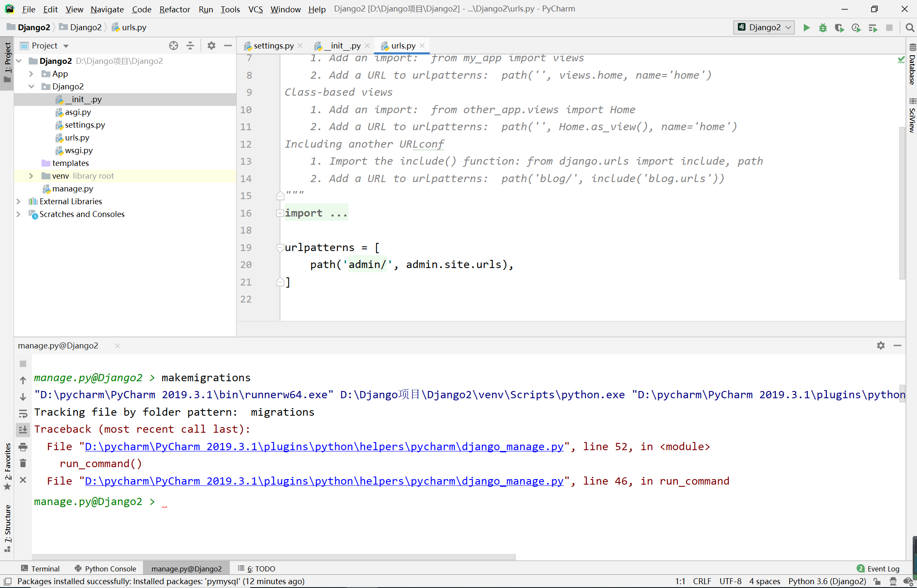This screenshot has height=588, width=917.
Task: Open the VCS menu
Action: 255,9
